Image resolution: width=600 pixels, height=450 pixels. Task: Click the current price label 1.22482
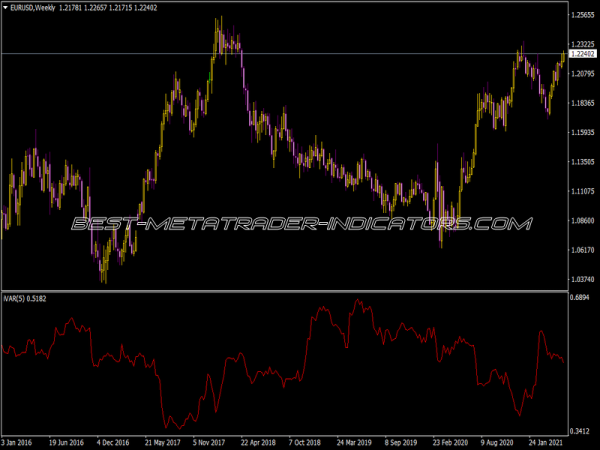coord(582,54)
